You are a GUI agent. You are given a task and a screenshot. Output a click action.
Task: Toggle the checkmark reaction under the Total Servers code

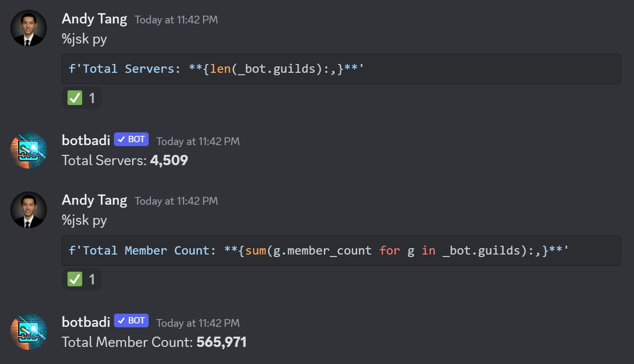(x=82, y=98)
